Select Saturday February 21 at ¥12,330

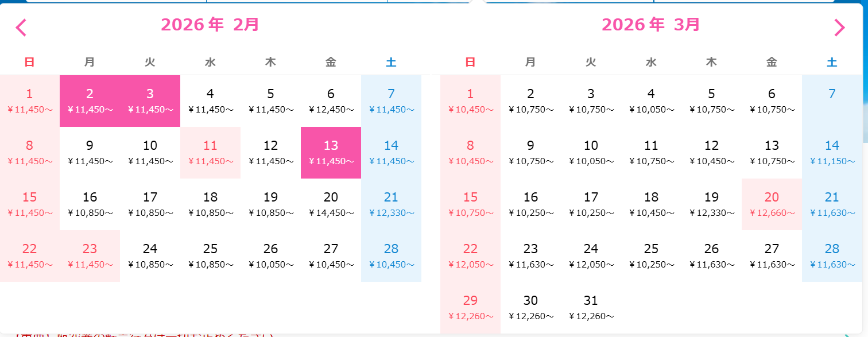click(x=392, y=204)
